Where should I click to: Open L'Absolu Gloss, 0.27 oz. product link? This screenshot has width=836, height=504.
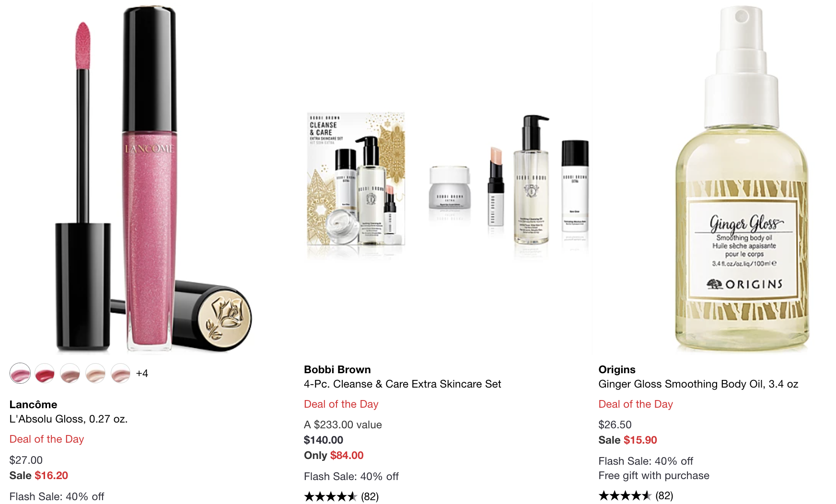(x=69, y=419)
